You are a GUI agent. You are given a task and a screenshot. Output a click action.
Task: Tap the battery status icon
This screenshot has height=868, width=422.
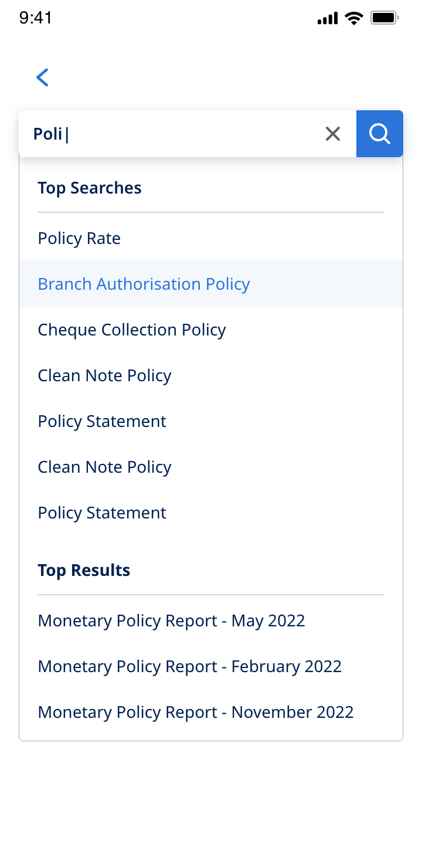384,18
